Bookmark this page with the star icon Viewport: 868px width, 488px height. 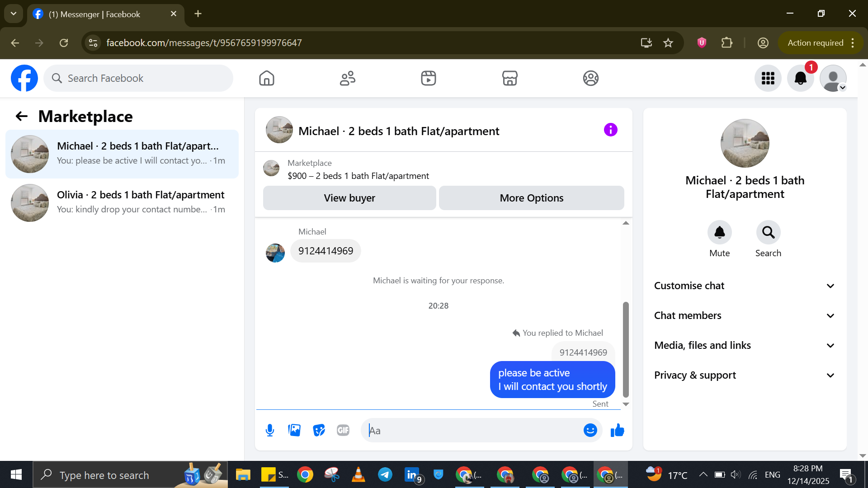click(668, 43)
